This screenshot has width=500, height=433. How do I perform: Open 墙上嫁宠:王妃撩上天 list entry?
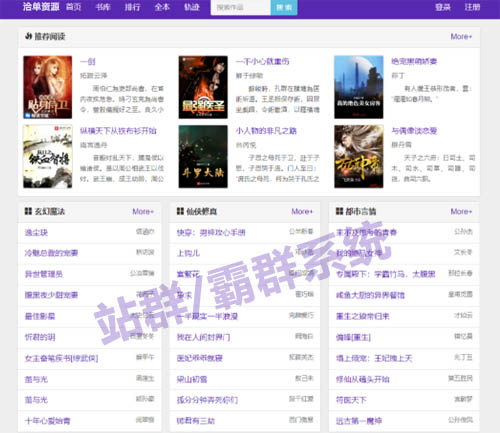[374, 358]
